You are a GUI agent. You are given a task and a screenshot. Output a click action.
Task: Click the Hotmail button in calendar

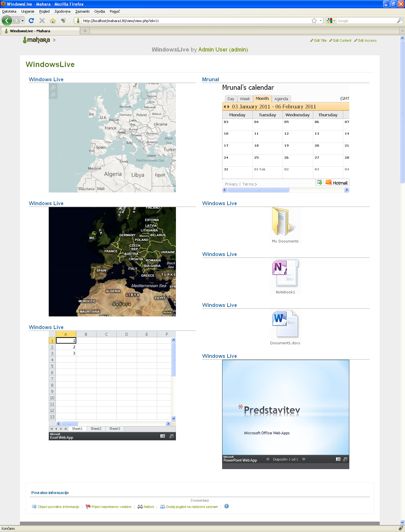pyautogui.click(x=336, y=182)
